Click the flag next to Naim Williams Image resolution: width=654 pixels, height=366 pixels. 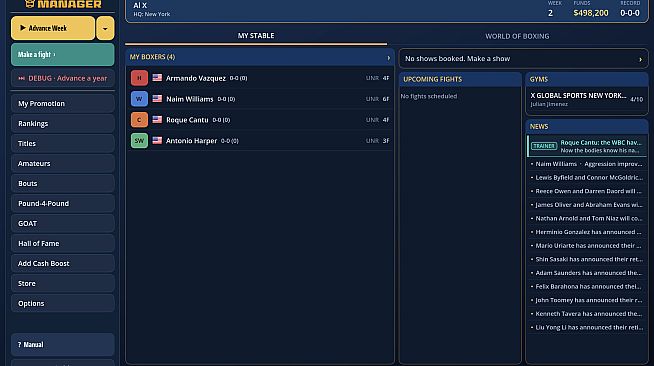click(157, 98)
